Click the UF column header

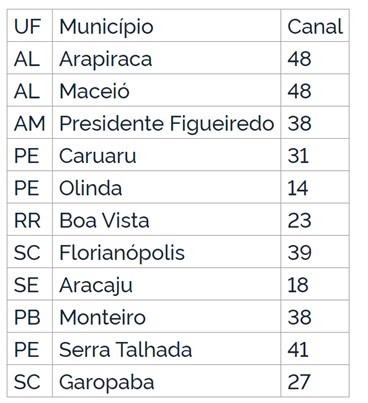pos(30,26)
